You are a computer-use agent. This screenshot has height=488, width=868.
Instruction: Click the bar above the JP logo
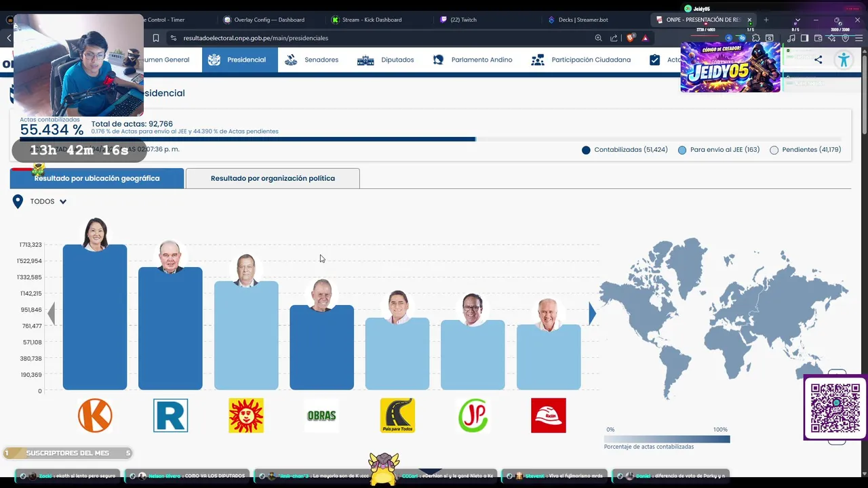pos(473,355)
